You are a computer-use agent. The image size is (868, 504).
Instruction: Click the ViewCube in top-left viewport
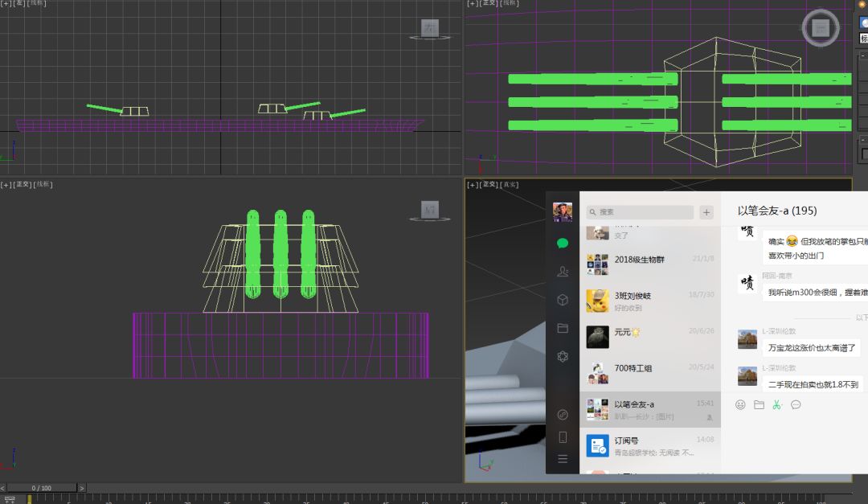[430, 29]
